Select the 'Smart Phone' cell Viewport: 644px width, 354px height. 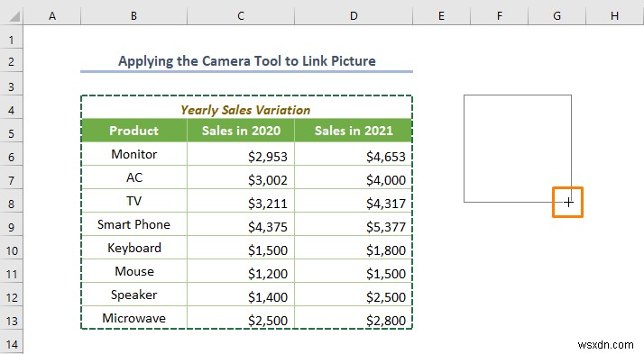point(133,224)
